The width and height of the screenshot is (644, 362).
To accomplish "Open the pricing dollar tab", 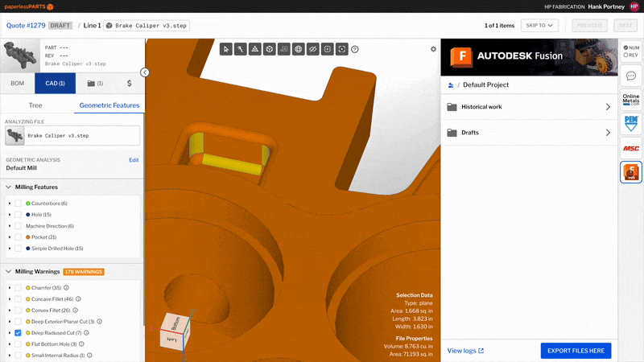I will point(130,84).
